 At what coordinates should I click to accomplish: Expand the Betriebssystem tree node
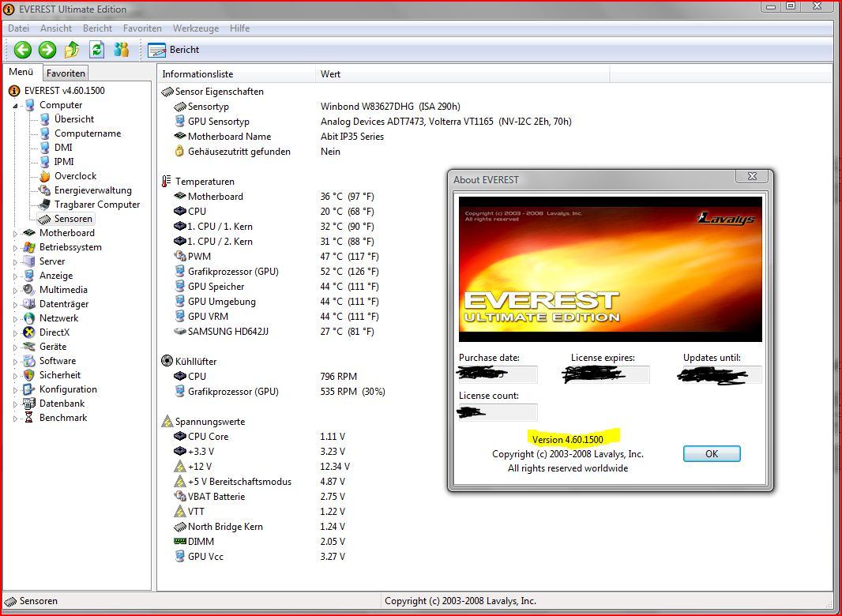[x=15, y=248]
